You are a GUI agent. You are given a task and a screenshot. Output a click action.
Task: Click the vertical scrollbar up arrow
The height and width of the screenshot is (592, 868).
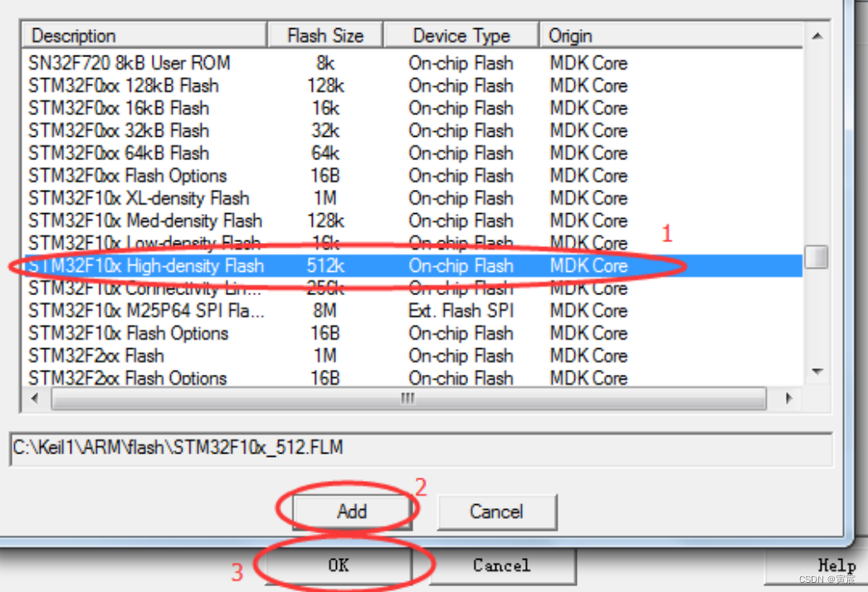[x=816, y=35]
